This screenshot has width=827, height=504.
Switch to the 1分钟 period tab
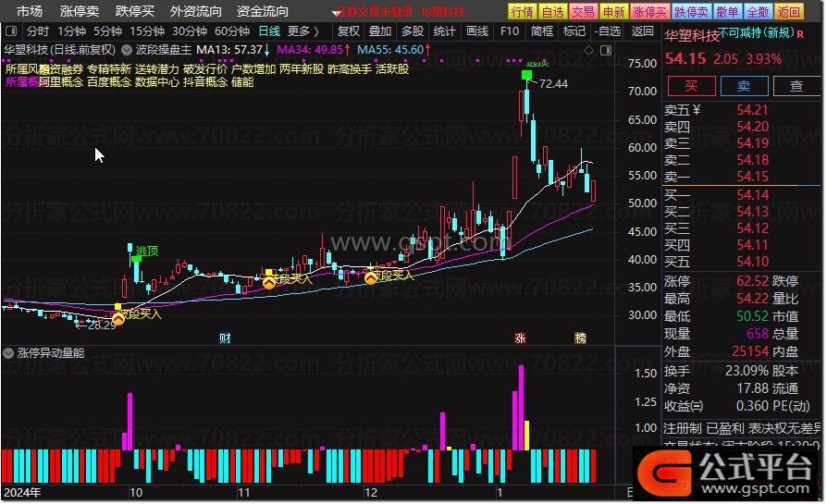(72, 31)
